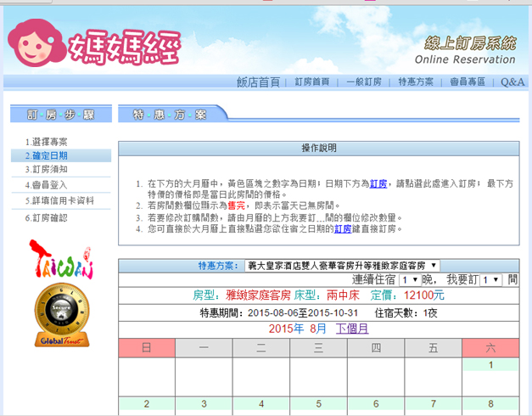Open the Q&A nav item
Screen dimensions: 532x416
click(x=512, y=82)
